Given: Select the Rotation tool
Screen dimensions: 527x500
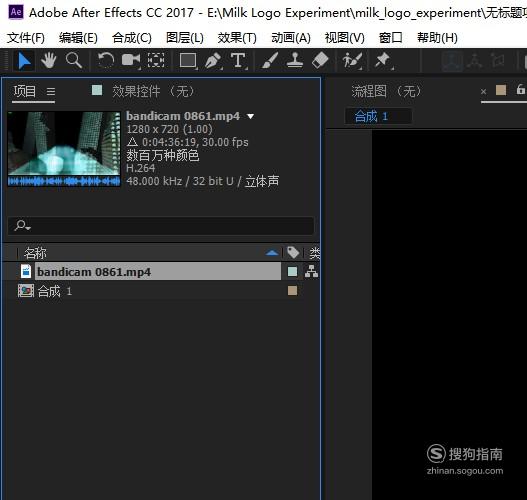Looking at the screenshot, I should 106,61.
